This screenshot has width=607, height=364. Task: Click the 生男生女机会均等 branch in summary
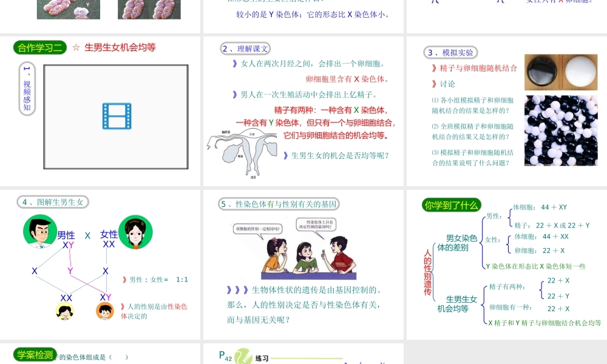[456, 304]
